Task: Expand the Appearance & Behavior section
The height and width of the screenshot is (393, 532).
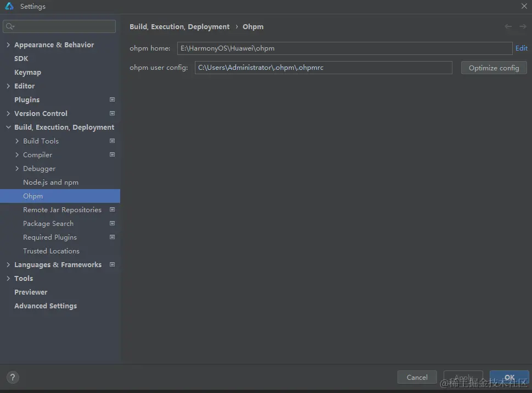Action: (x=8, y=45)
